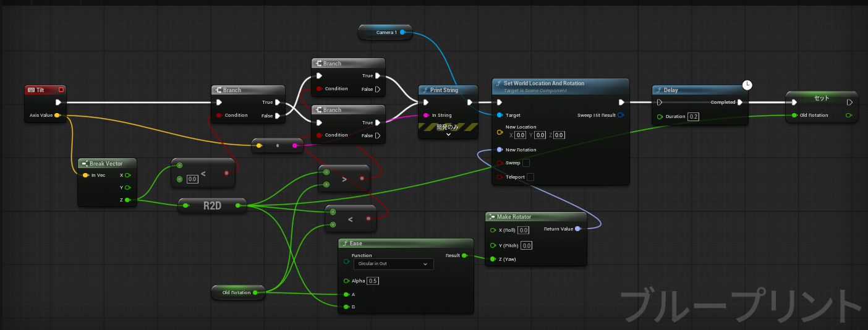Click the Set World Location And Rotation node title
The image size is (868, 330).
[x=544, y=83]
